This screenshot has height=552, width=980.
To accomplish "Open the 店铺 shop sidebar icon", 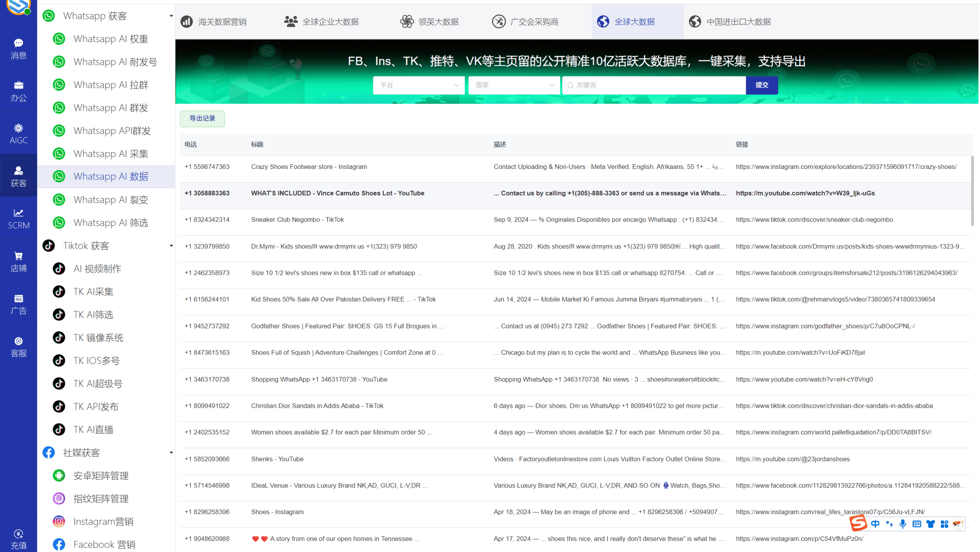I will (x=18, y=261).
